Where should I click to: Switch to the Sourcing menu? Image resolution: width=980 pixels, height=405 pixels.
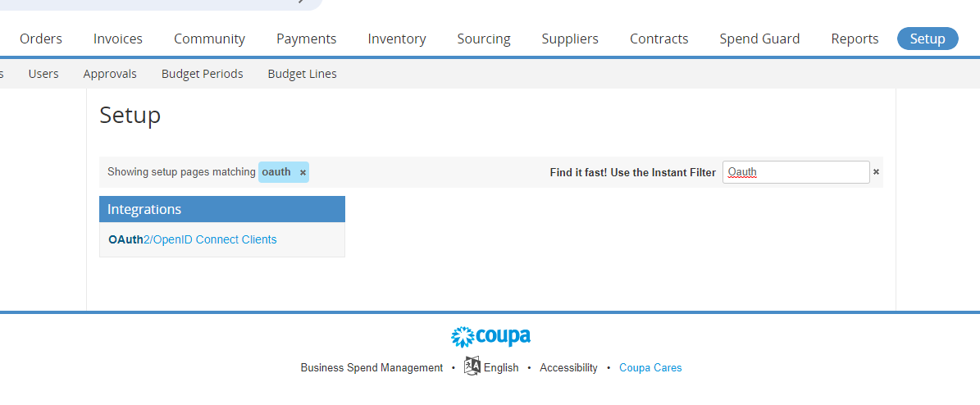(484, 39)
